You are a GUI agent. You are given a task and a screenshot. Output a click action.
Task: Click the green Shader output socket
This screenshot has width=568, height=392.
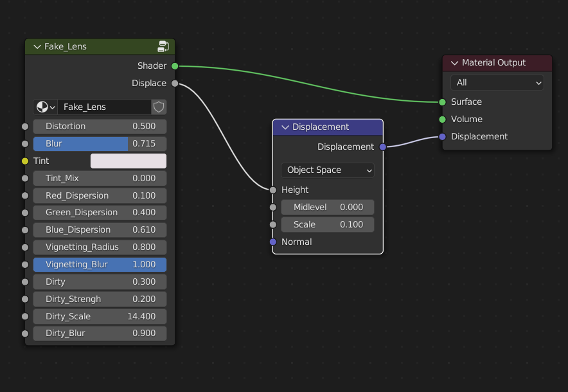coord(176,66)
